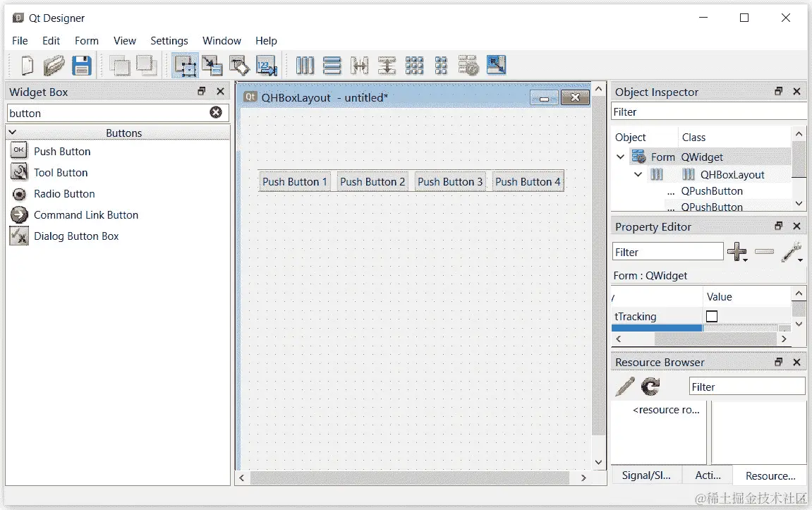The height and width of the screenshot is (510, 812).
Task: Toggle the tTracking property checkbox
Action: click(x=712, y=316)
